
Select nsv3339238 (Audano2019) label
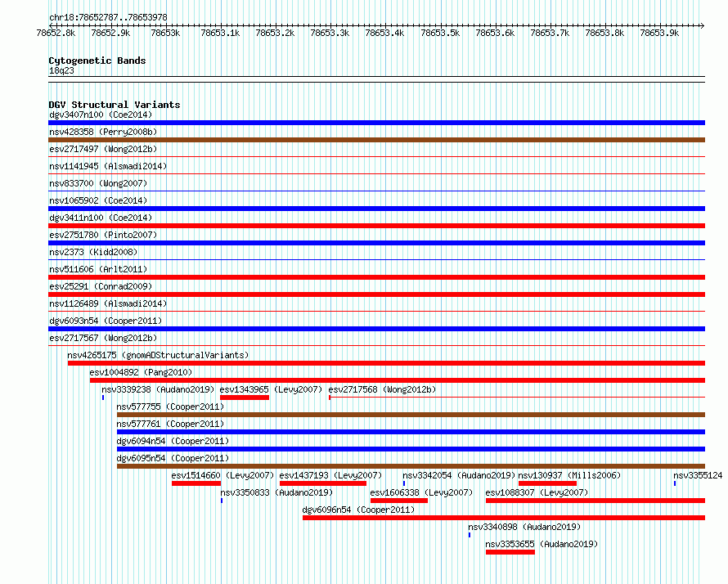click(158, 389)
